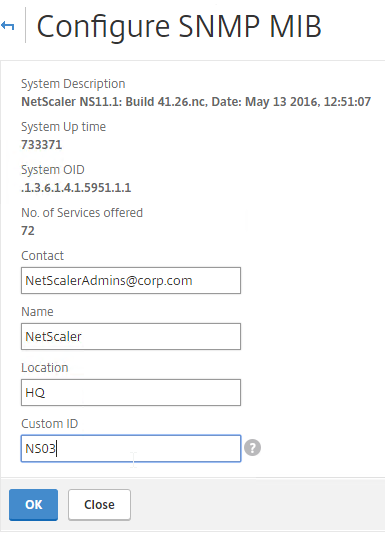This screenshot has width=385, height=534.
Task: Dismiss the dialog with the Close button
Action: (x=99, y=505)
